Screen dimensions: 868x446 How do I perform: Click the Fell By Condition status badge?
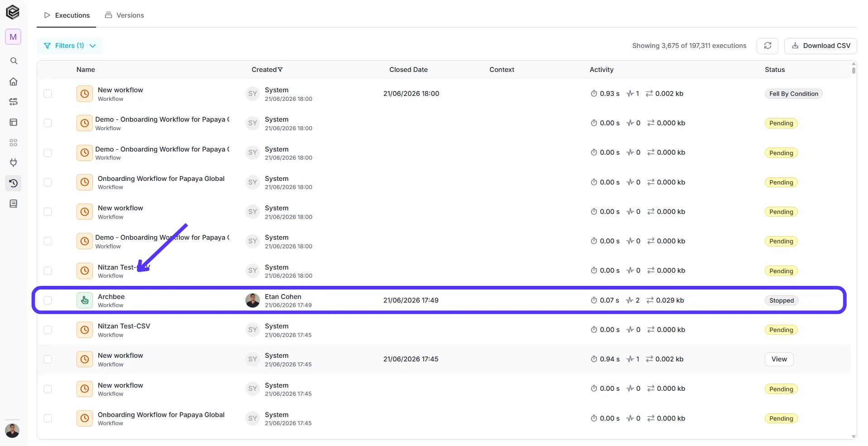(x=794, y=94)
